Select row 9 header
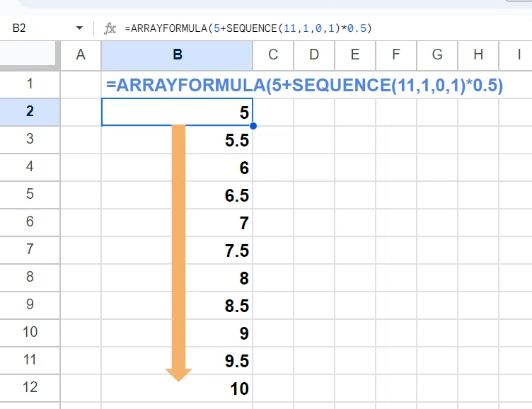532x409 pixels. [x=30, y=305]
